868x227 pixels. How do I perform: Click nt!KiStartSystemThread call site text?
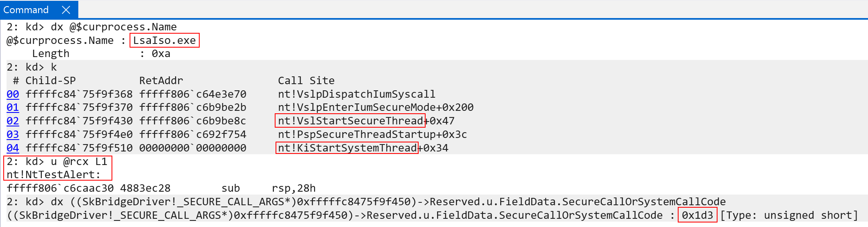(347, 148)
